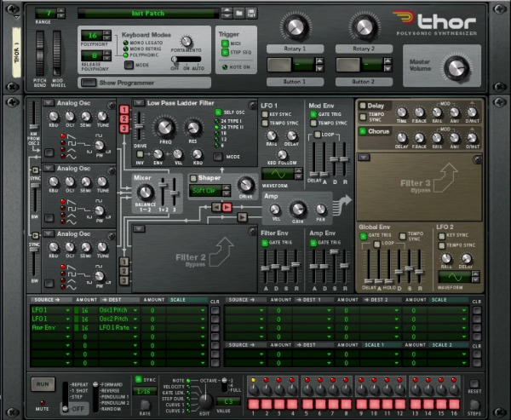Open Low Pass Ladder Filter type dropdown
The height and width of the screenshot is (420, 511).
pos(139,103)
